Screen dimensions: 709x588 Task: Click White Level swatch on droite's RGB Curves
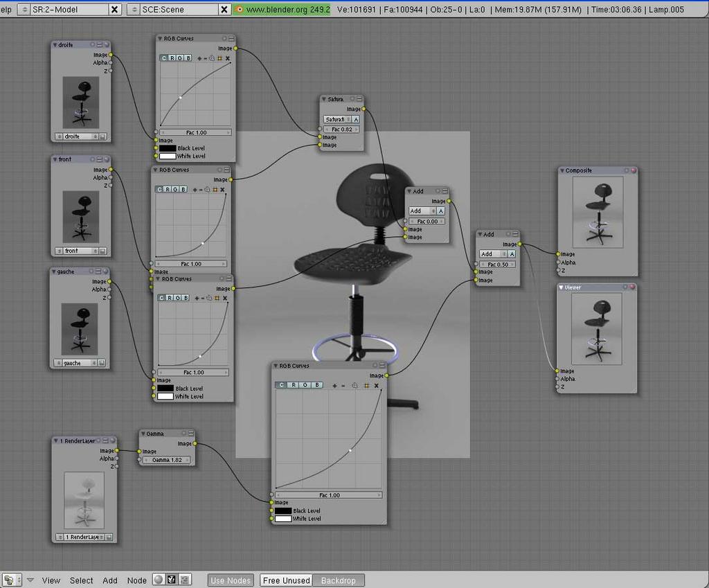[168, 156]
